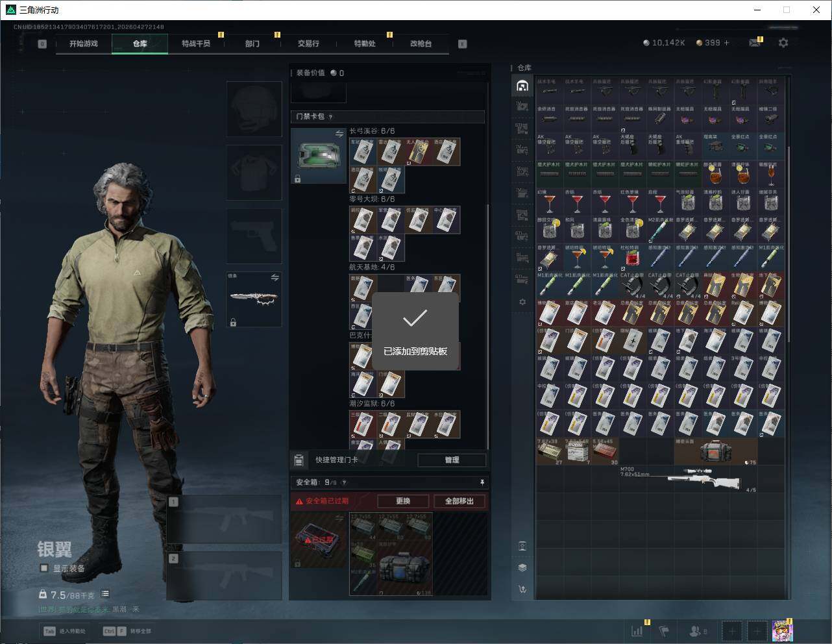
Task: Click the 潮汐监狱: 6/6 label
Action: (372, 404)
